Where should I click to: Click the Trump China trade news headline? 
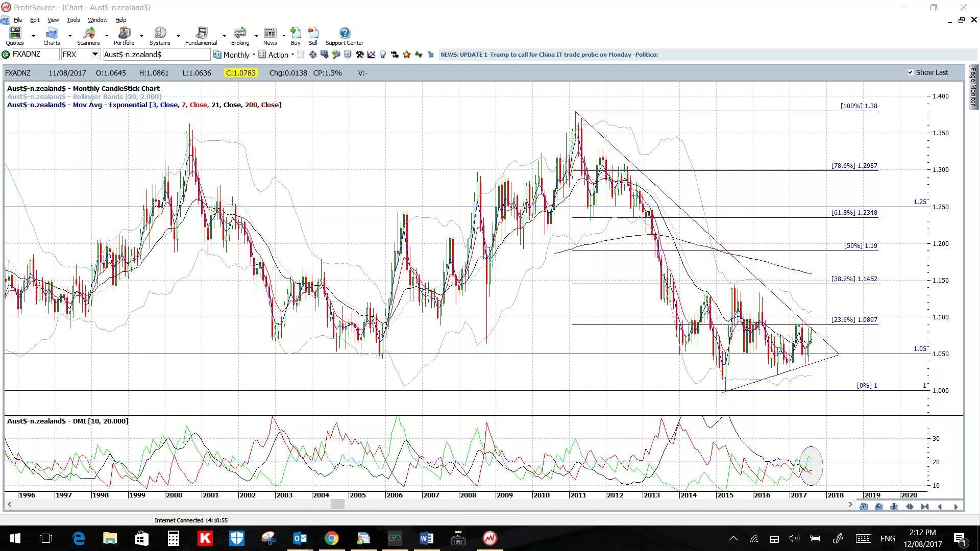tap(549, 55)
